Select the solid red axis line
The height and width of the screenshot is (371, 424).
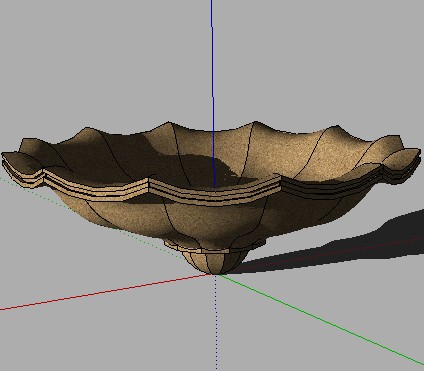107,292
